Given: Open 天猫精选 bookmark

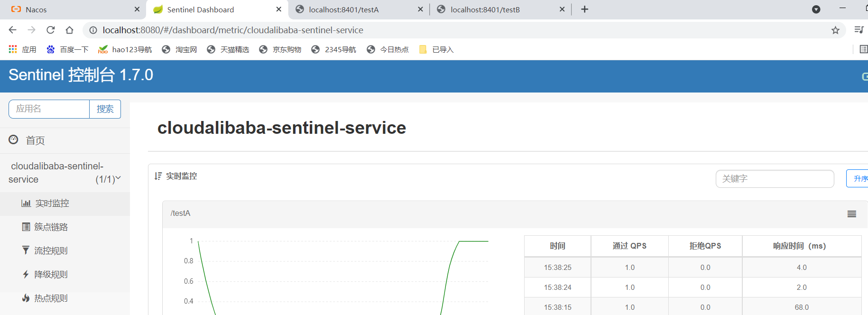Looking at the screenshot, I should tap(228, 49).
